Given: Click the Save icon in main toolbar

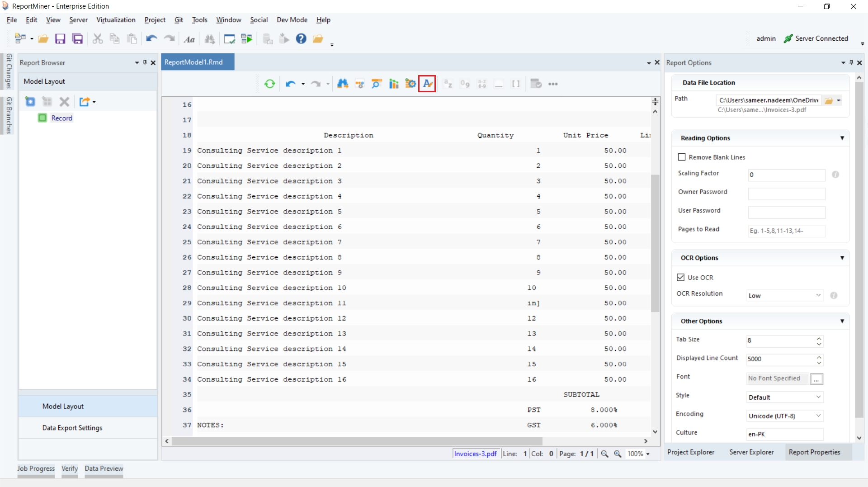Looking at the screenshot, I should (60, 39).
